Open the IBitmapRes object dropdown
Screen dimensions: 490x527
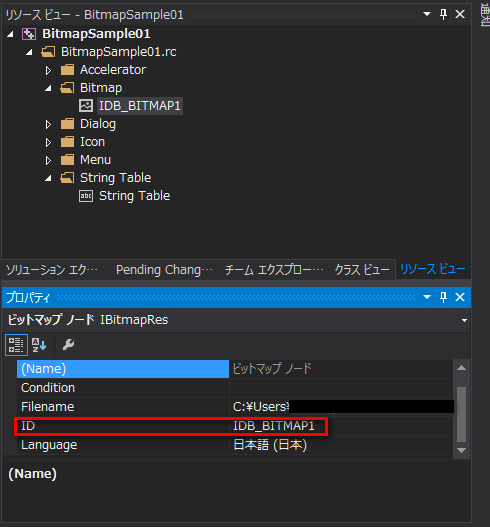pos(464,320)
